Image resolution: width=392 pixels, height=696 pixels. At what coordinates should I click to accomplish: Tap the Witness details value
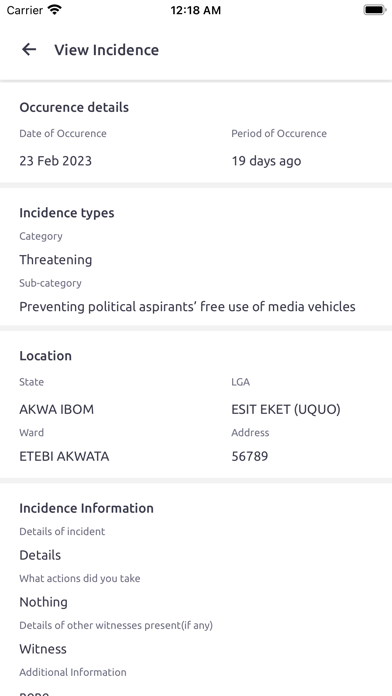pos(43,649)
